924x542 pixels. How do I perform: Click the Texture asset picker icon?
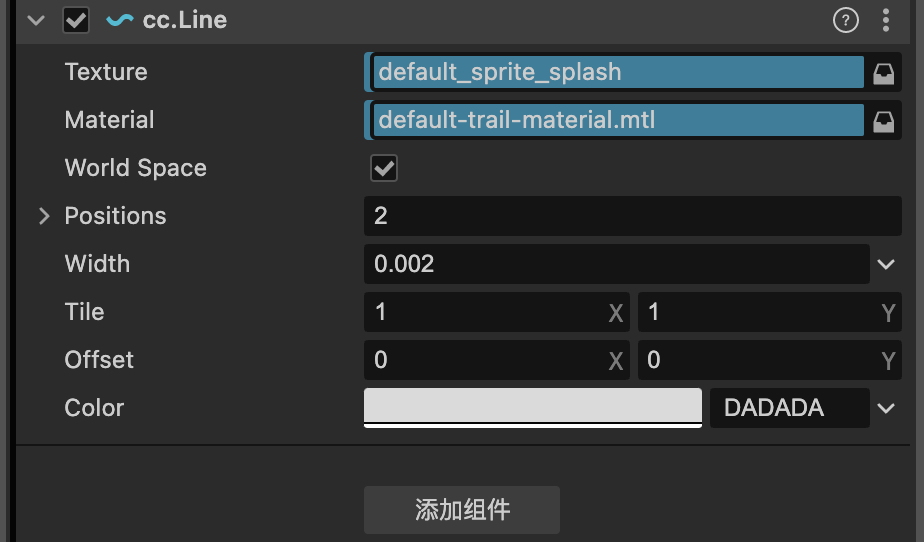tap(883, 73)
